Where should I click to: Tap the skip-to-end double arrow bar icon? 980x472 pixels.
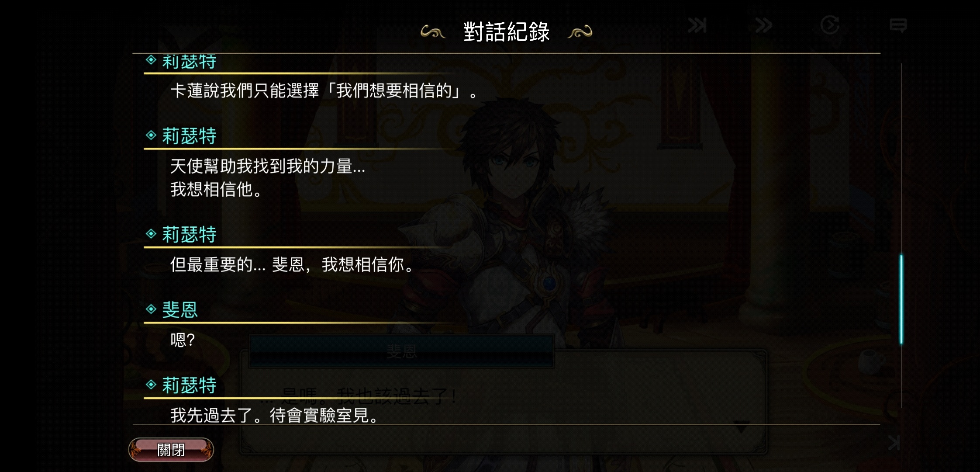tap(697, 25)
